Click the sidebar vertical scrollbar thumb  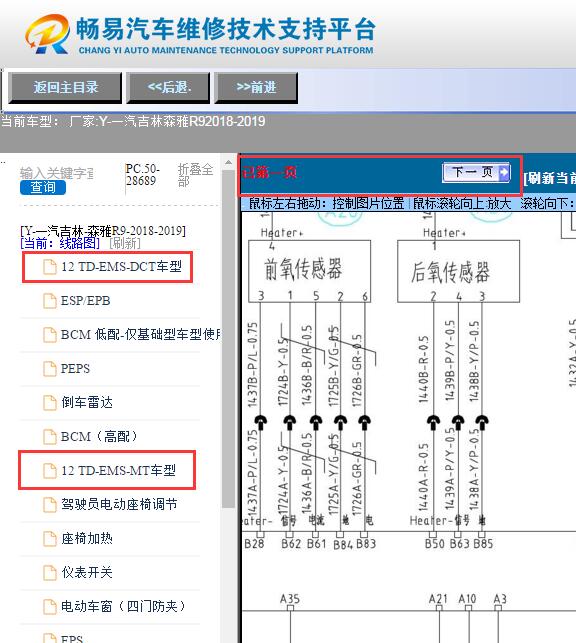coord(228,339)
